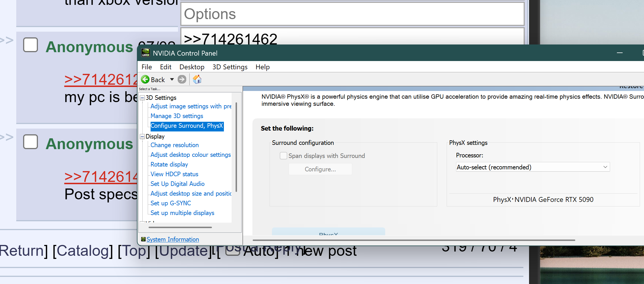Click the Forward arrow icon in toolbar

coord(182,79)
